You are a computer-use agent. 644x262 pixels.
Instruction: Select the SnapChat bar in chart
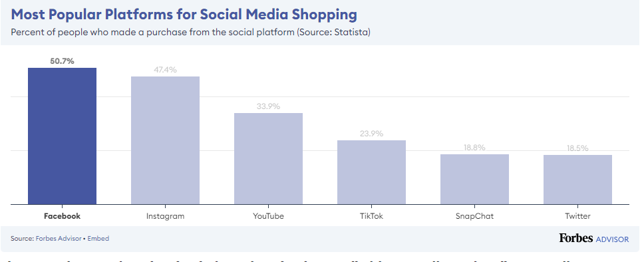[x=474, y=179]
